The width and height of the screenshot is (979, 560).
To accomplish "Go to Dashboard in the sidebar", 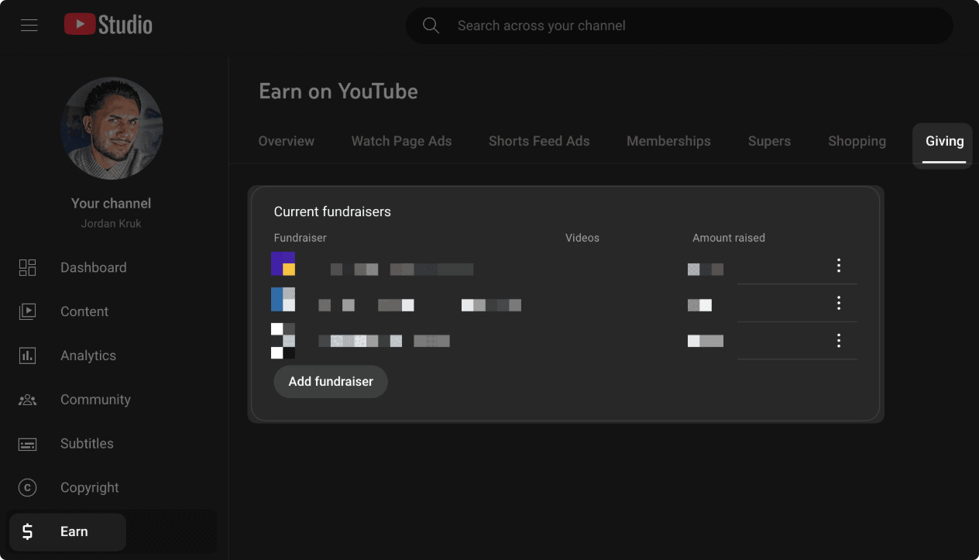I will [93, 267].
